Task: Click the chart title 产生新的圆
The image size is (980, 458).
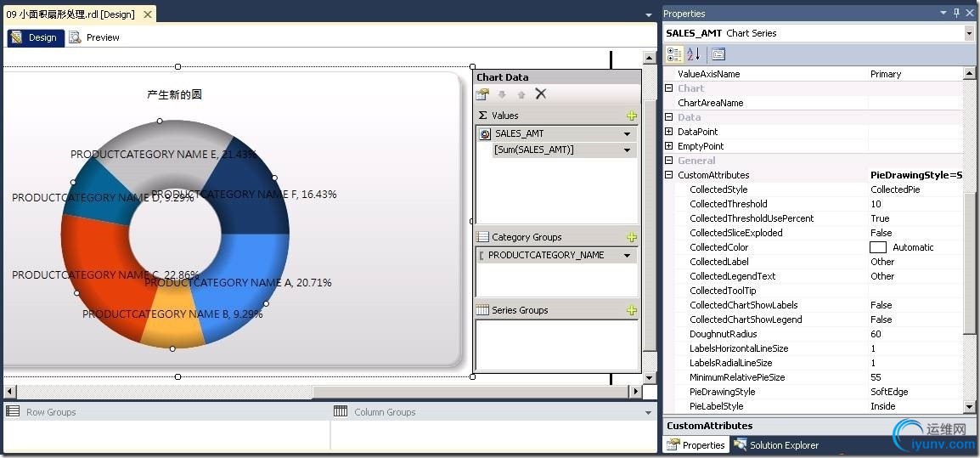Action: [x=174, y=94]
